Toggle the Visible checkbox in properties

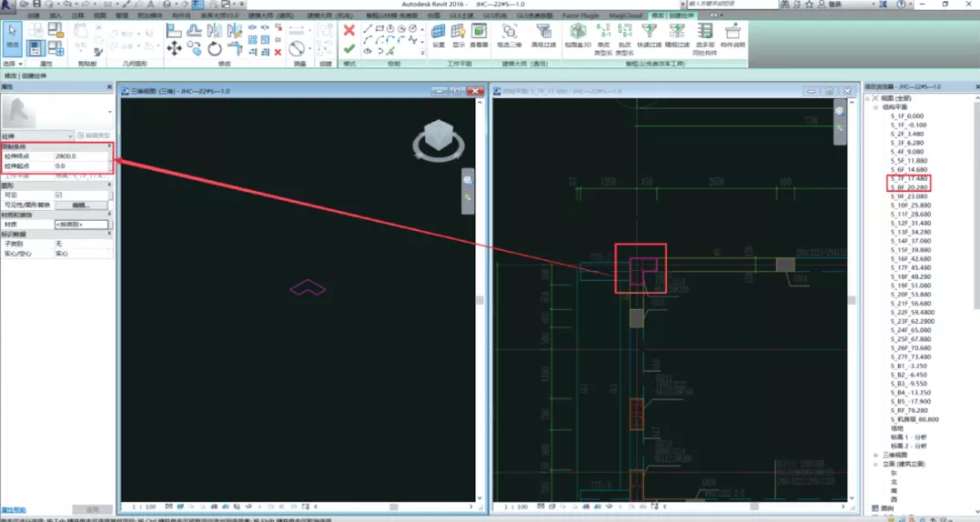point(59,195)
